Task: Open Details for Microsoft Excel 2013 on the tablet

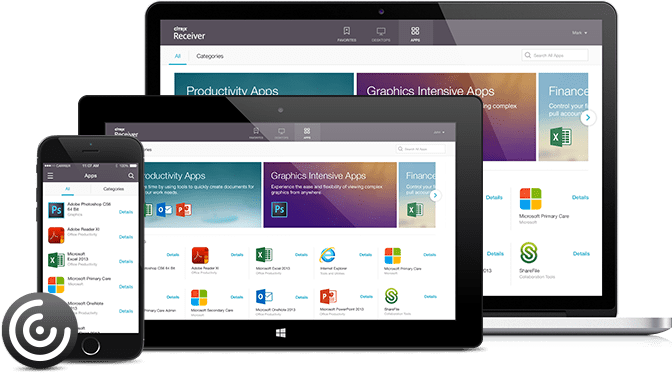Action: pyautogui.click(x=301, y=255)
